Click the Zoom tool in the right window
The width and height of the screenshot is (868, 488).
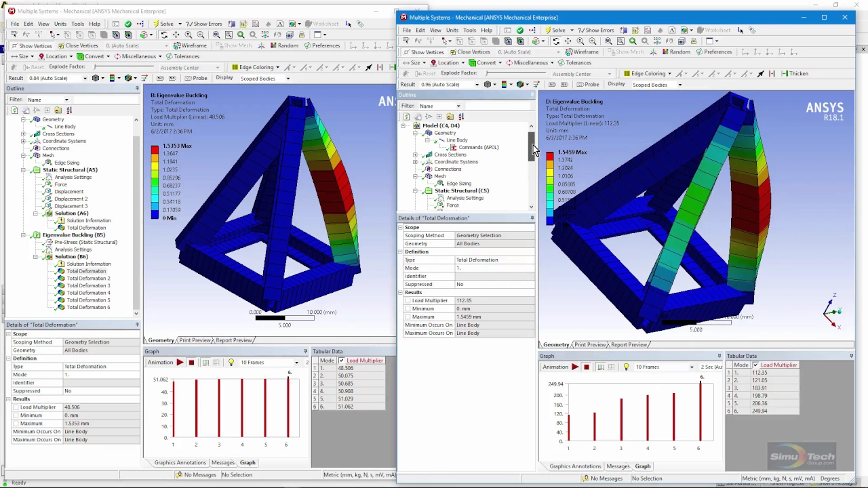point(580,41)
